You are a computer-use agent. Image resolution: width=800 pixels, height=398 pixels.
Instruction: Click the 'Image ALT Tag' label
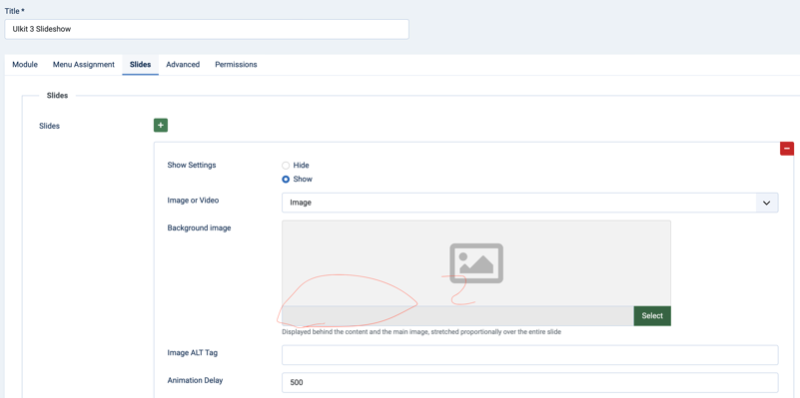tap(193, 353)
